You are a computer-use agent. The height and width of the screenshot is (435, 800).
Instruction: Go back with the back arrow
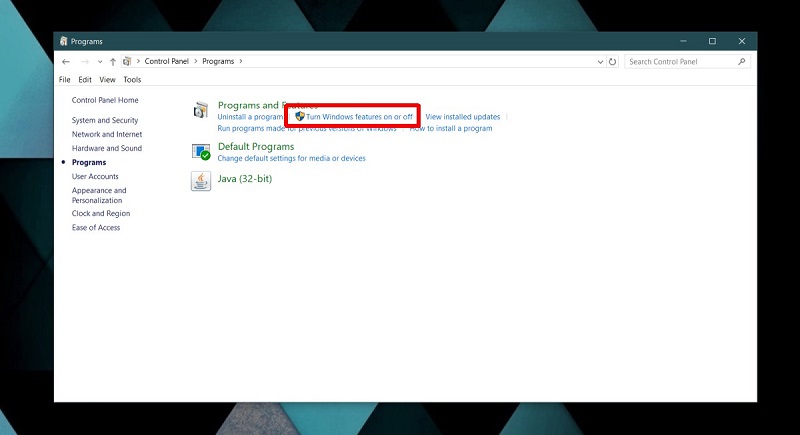coord(66,62)
